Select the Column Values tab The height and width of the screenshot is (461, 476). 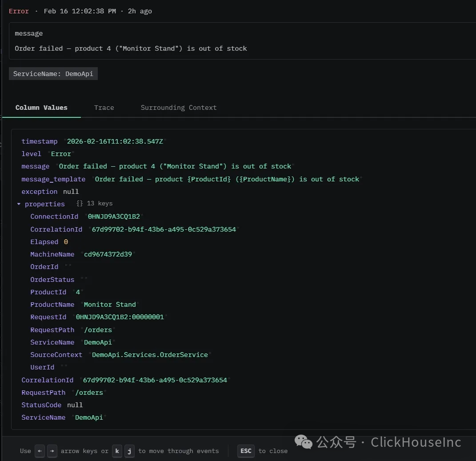click(41, 108)
